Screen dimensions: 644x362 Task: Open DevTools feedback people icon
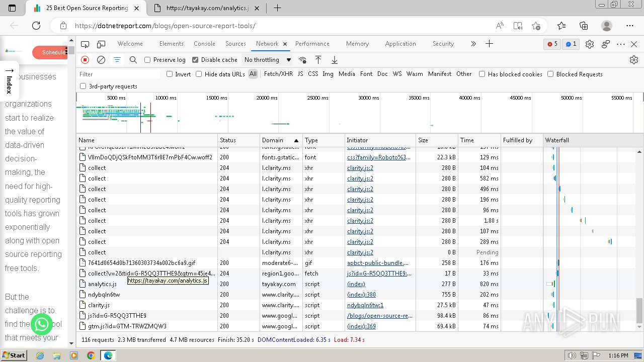coord(606,44)
